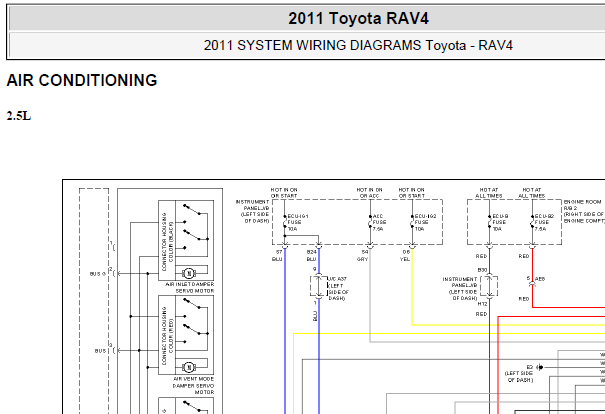Click the 'BUS' connector label below 'BUS G'
Screen dimensions: 605x414
point(100,351)
